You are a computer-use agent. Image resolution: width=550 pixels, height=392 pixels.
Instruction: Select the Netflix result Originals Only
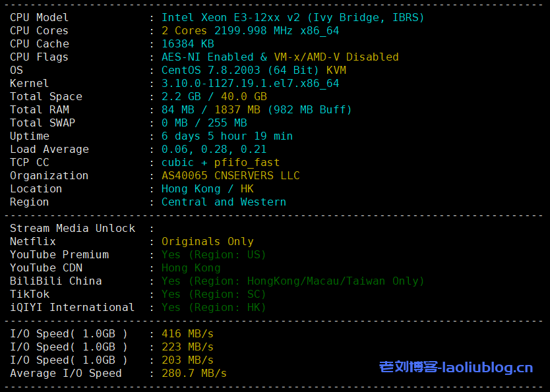[207, 242]
